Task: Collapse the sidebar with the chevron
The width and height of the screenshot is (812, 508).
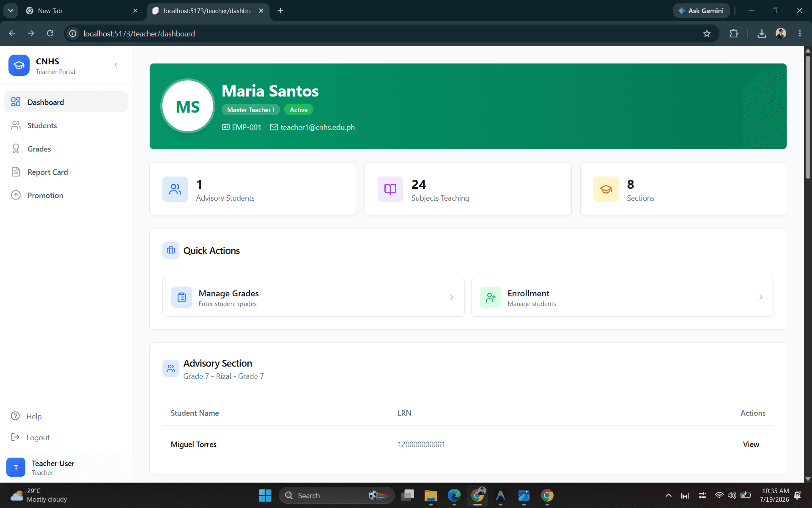Action: pyautogui.click(x=116, y=65)
